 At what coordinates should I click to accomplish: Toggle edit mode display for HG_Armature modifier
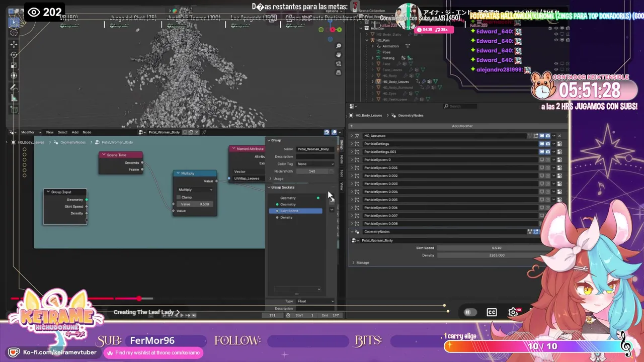point(536,136)
